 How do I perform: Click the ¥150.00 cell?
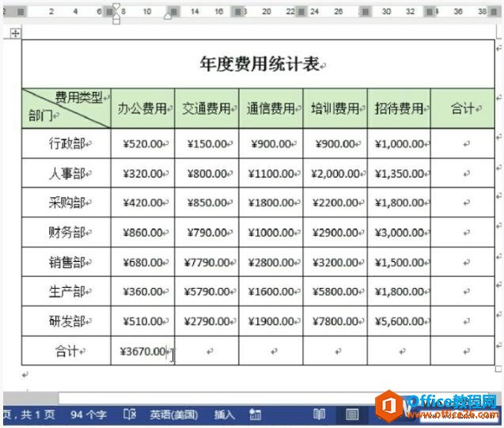pyautogui.click(x=207, y=144)
